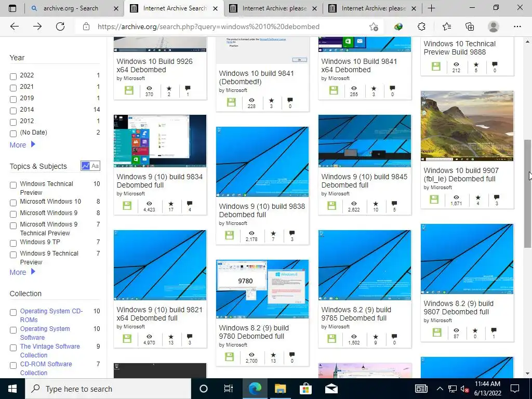
Task: Open Microsoft Store from the taskbar
Action: 305,389
